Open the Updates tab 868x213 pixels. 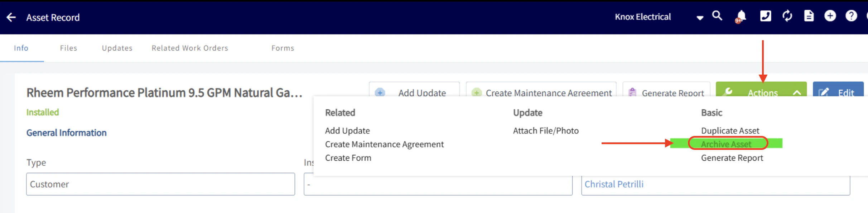point(117,48)
